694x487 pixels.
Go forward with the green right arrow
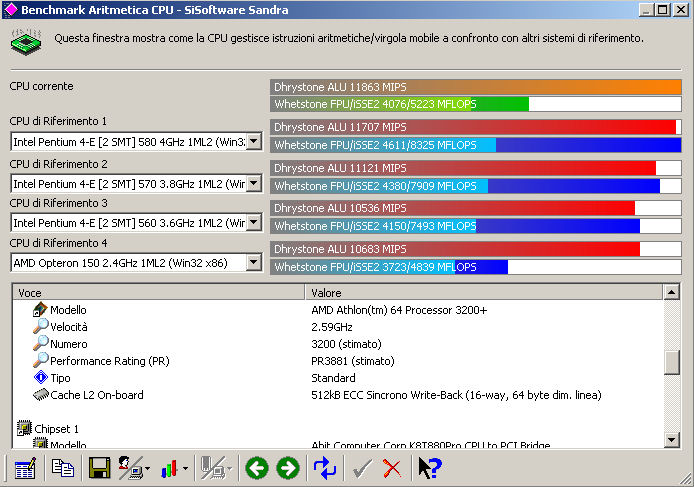point(288,468)
